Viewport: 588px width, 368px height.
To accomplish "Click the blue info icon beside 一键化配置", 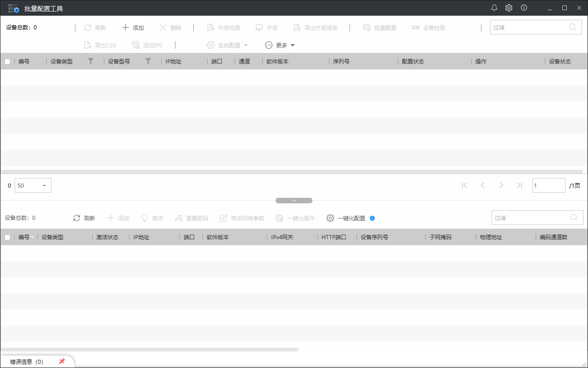I will point(372,218).
